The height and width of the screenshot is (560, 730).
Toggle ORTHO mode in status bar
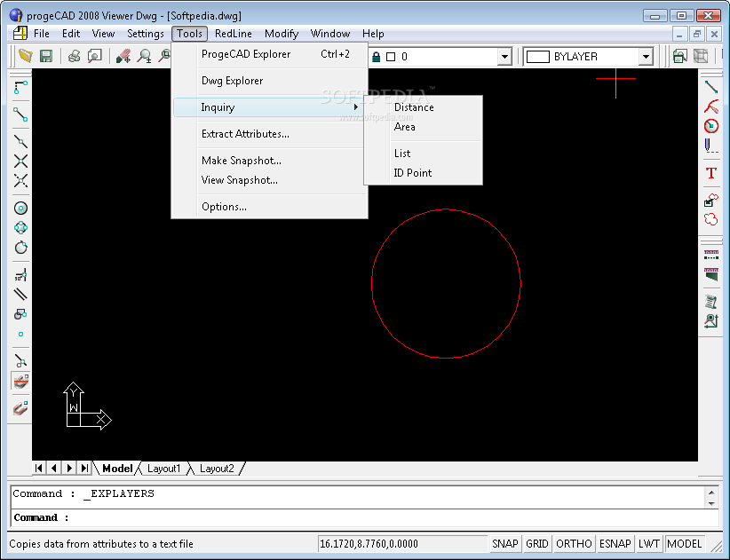click(574, 544)
